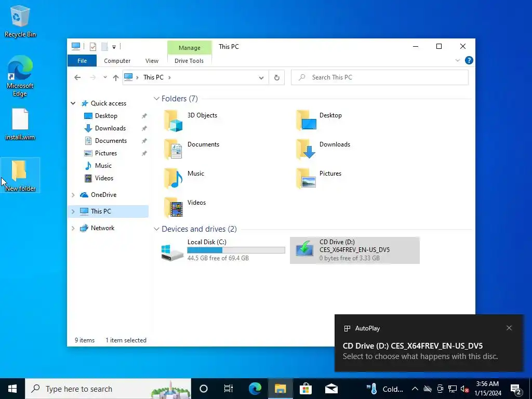532x399 pixels.
Task: Expand the This PC tree node
Action: [73, 211]
